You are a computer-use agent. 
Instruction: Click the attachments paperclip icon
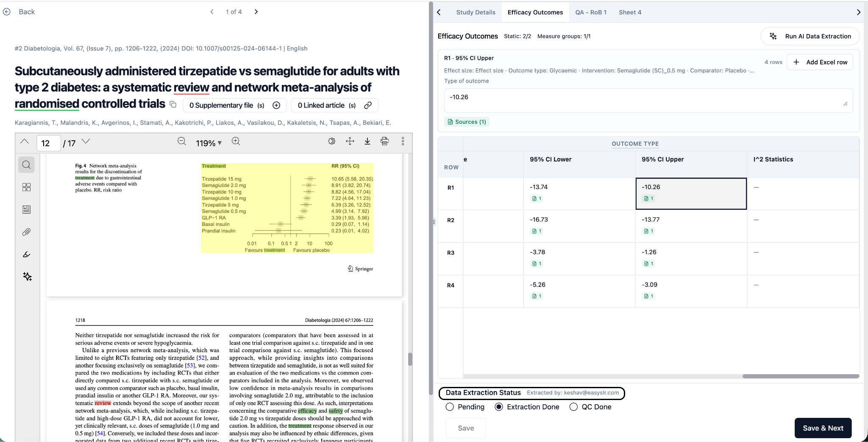coord(26,232)
